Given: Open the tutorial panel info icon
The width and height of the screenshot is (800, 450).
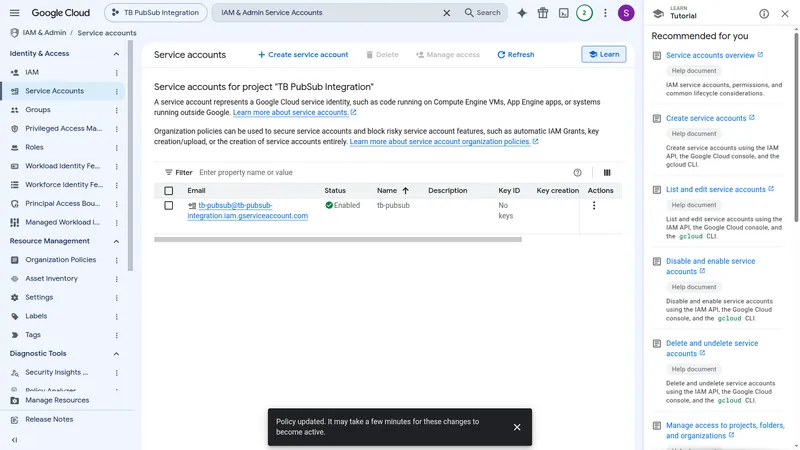Looking at the screenshot, I should point(764,14).
